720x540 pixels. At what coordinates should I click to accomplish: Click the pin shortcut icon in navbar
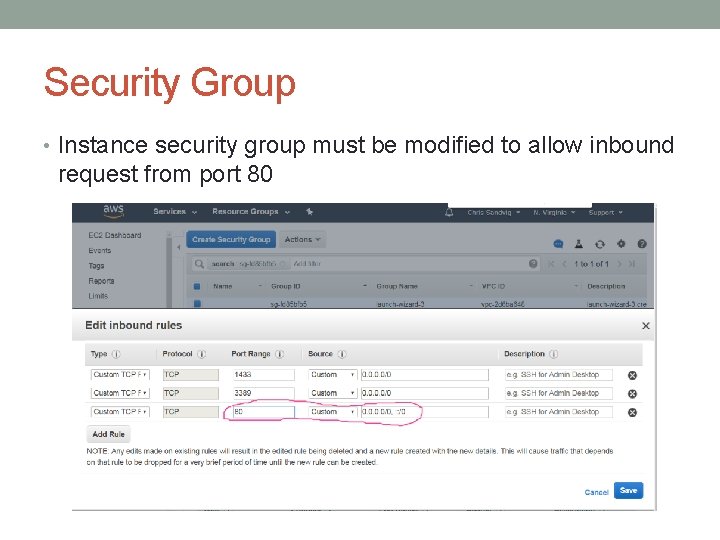(309, 212)
